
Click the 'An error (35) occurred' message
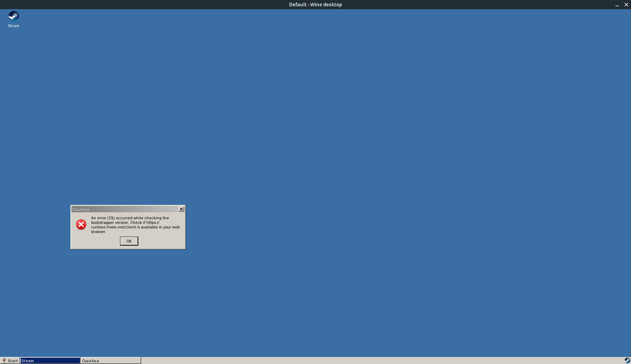point(136,225)
